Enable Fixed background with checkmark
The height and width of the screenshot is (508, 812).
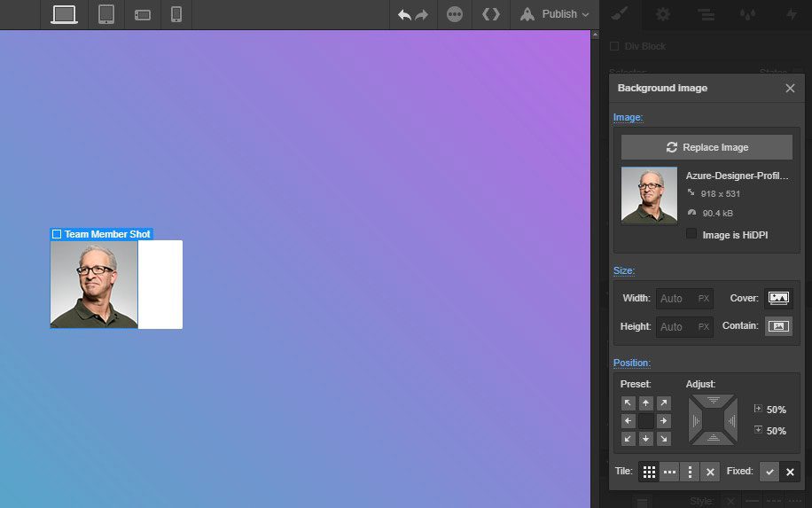[769, 472]
